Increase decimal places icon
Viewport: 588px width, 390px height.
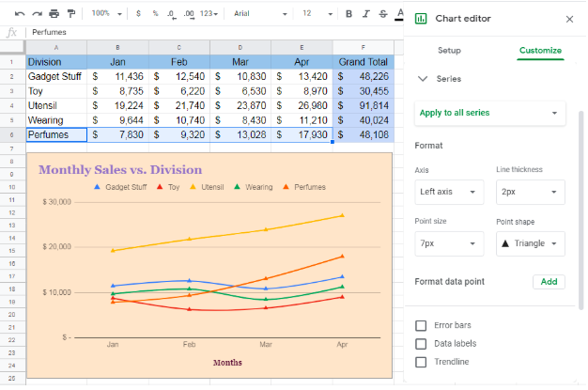[x=189, y=14]
